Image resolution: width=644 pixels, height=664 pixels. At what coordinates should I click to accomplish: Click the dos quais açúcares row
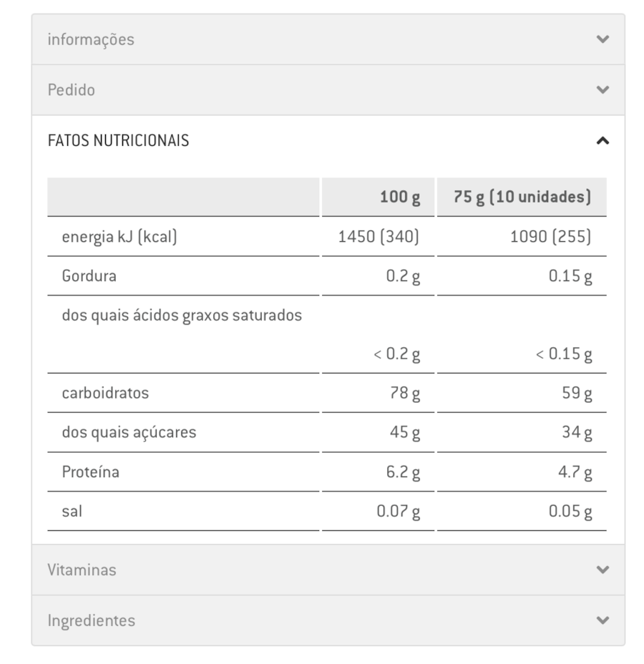(x=327, y=432)
